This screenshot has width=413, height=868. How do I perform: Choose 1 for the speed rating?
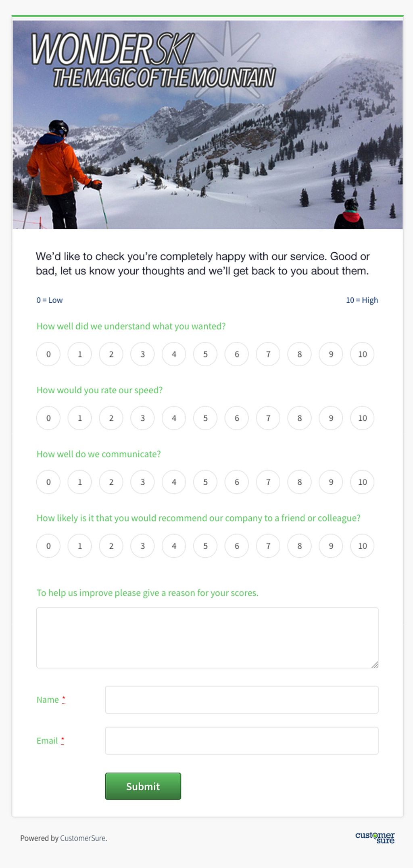[80, 418]
